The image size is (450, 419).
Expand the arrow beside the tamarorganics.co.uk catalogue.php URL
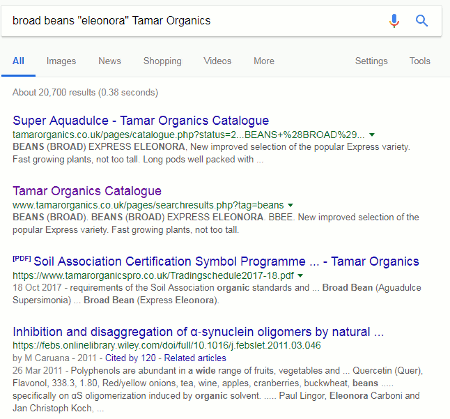(372, 135)
